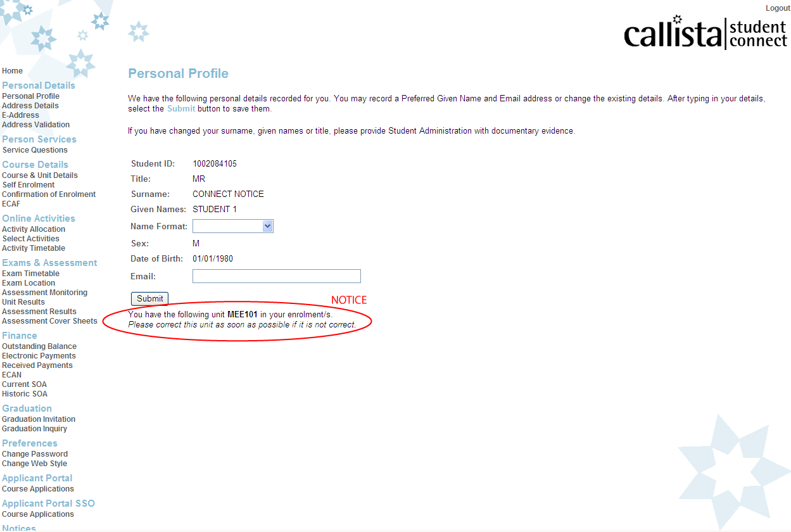The height and width of the screenshot is (532, 791).
Task: Click the Callista Student Connect logo
Action: (705, 34)
